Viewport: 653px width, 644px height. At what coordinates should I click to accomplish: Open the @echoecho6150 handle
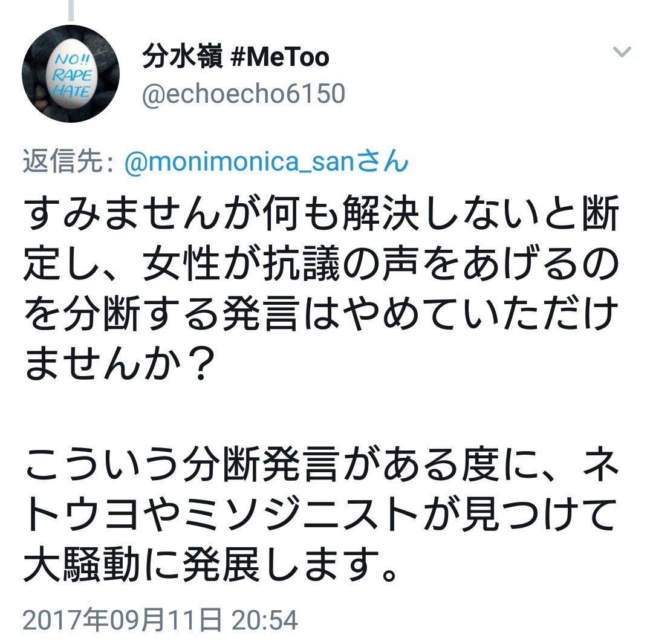(244, 93)
